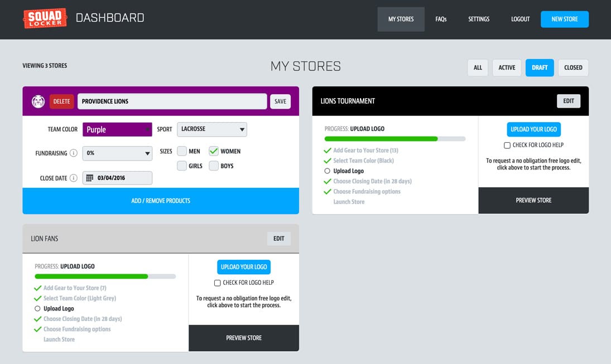The height and width of the screenshot is (364, 611).
Task: Click Choose Fundraising options in Lion Fans
Action: click(x=77, y=329)
